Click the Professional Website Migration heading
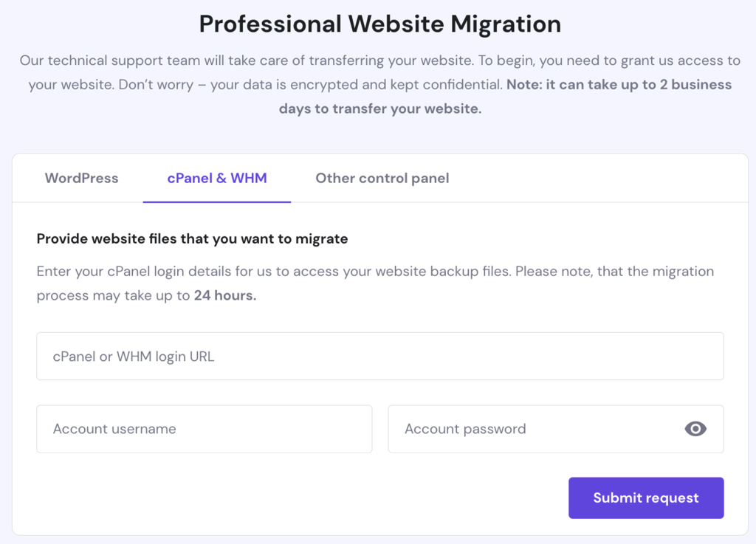Viewport: 756px width, 544px height. click(x=380, y=24)
